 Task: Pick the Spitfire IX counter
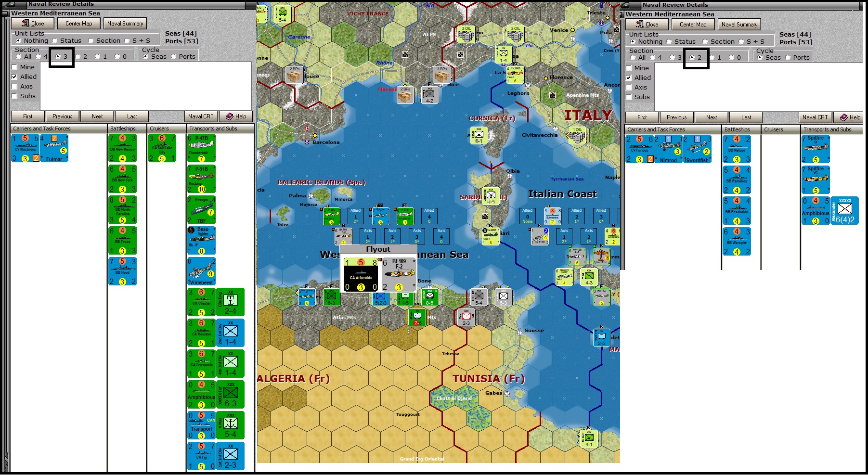click(x=816, y=149)
